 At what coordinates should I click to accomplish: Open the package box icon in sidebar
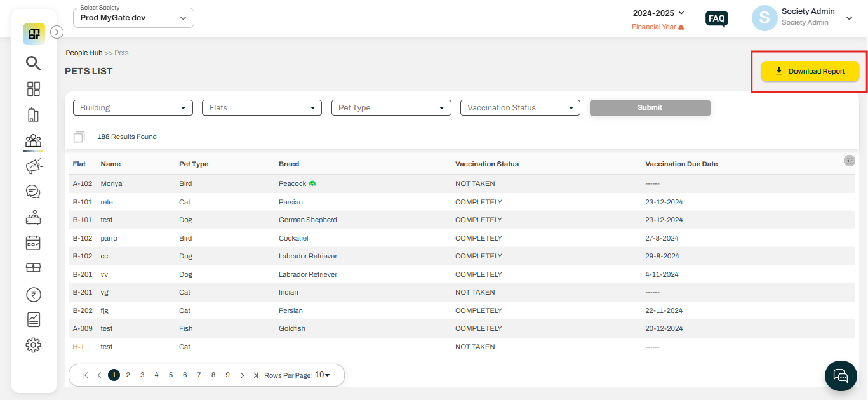coord(33,268)
